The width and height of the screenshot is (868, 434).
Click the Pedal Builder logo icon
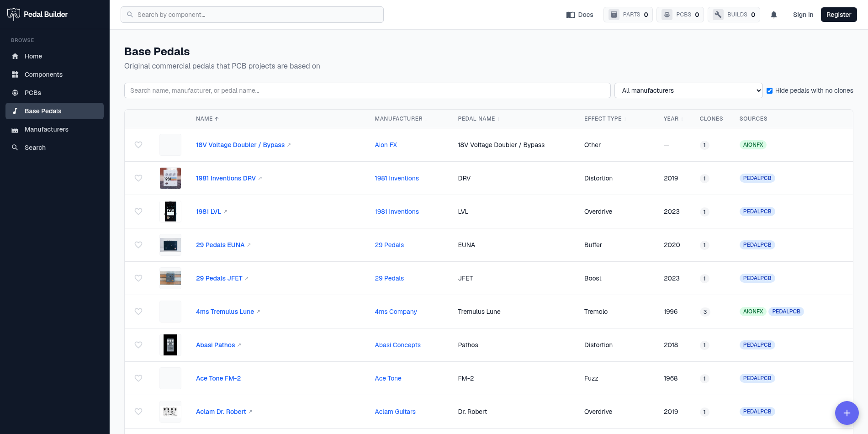click(14, 14)
